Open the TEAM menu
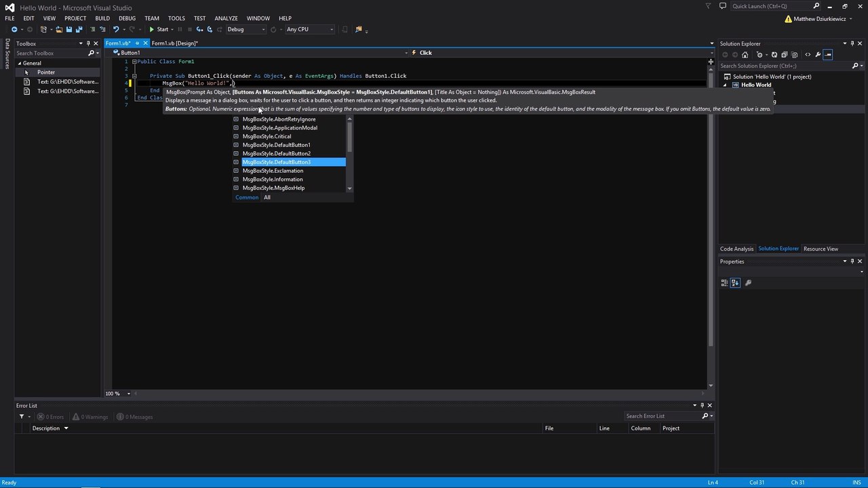The image size is (868, 488). (152, 18)
